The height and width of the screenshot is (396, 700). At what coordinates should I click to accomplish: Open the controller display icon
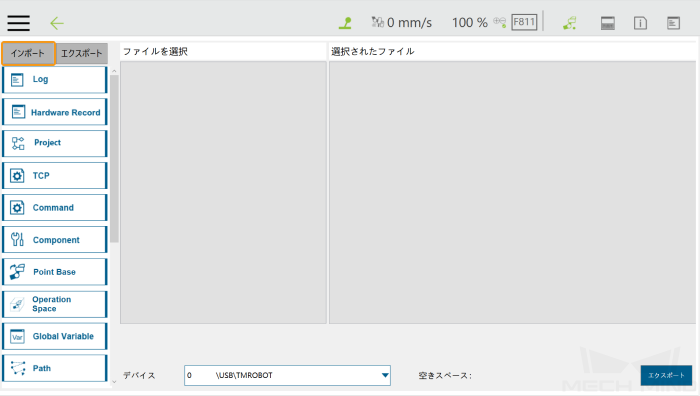[x=608, y=23]
